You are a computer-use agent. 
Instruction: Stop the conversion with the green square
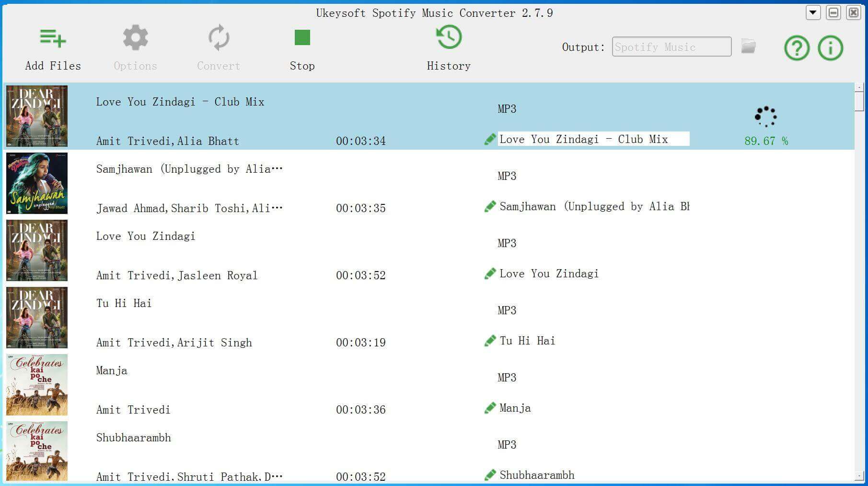coord(302,37)
